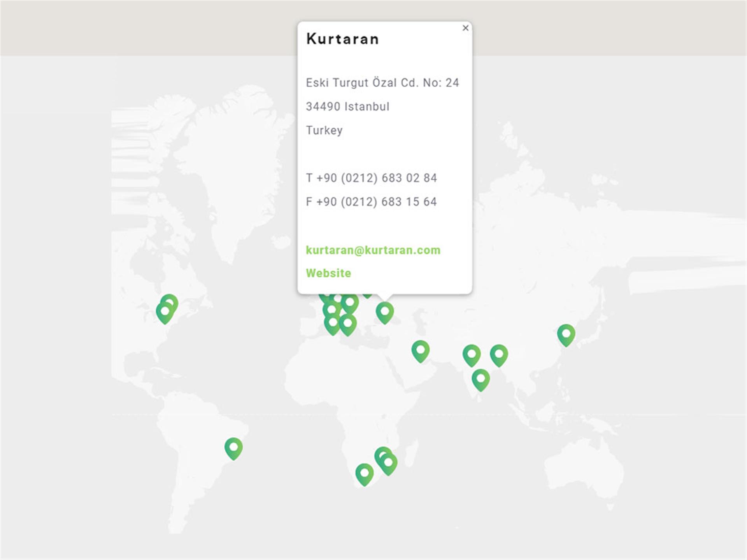747x560 pixels.
Task: Click the fax number F +90 (0212) 683 15 64
Action: [372, 201]
